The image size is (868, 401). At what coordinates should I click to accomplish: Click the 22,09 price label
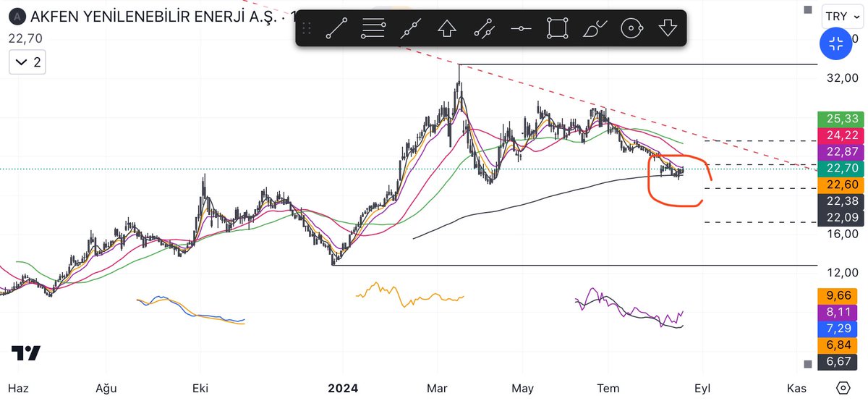(x=840, y=218)
